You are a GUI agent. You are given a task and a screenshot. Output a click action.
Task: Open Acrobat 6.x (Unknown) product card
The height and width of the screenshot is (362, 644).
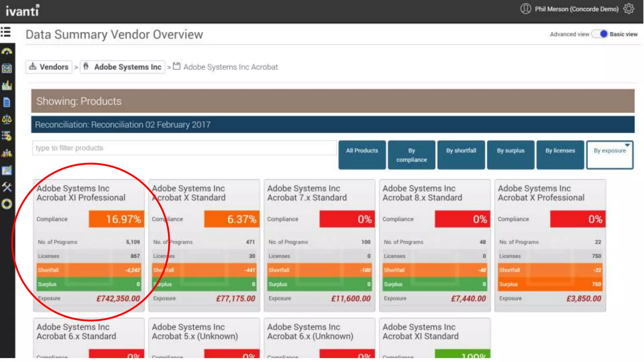319,338
